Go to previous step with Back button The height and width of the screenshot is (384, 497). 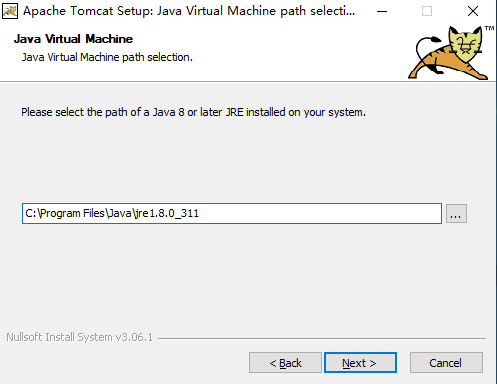285,363
